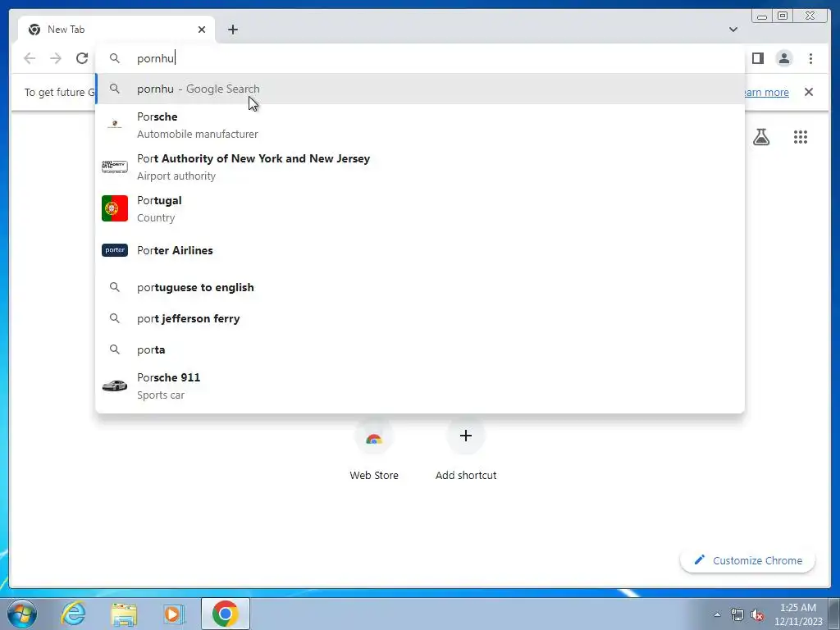Image resolution: width=840 pixels, height=630 pixels.
Task: Select the New Tab tab
Action: pos(116,30)
